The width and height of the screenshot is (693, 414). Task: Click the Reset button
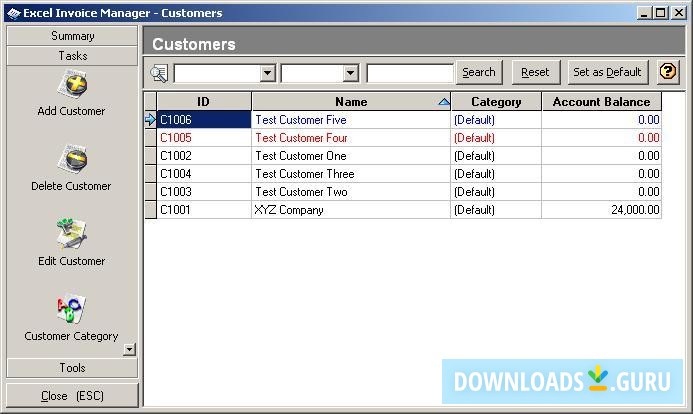click(x=535, y=72)
